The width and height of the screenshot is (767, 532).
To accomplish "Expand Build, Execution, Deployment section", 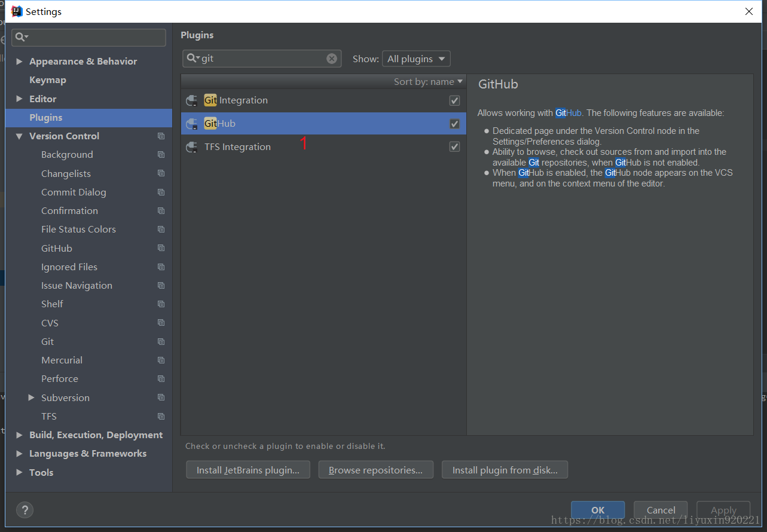I will click(20, 435).
